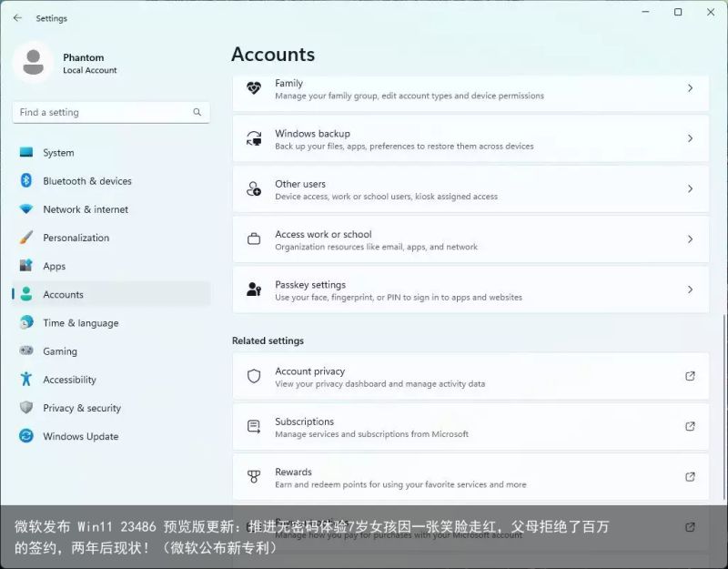
Task: Select Personalization in the sidebar
Action: pyautogui.click(x=111, y=238)
